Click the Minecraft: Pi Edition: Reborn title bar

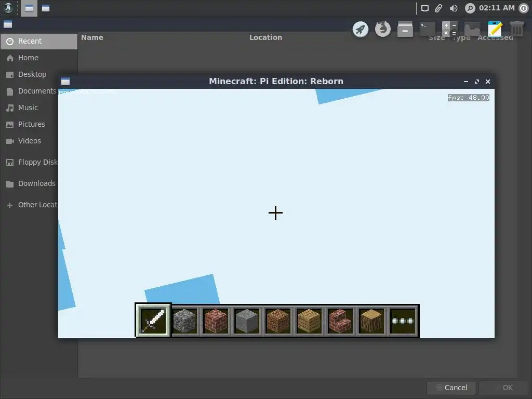(276, 81)
